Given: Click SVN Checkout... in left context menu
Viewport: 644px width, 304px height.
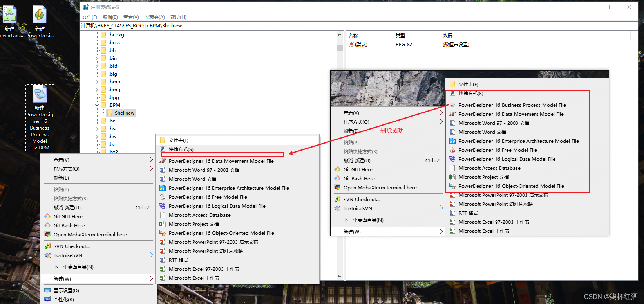Looking at the screenshot, I should click(98, 246).
